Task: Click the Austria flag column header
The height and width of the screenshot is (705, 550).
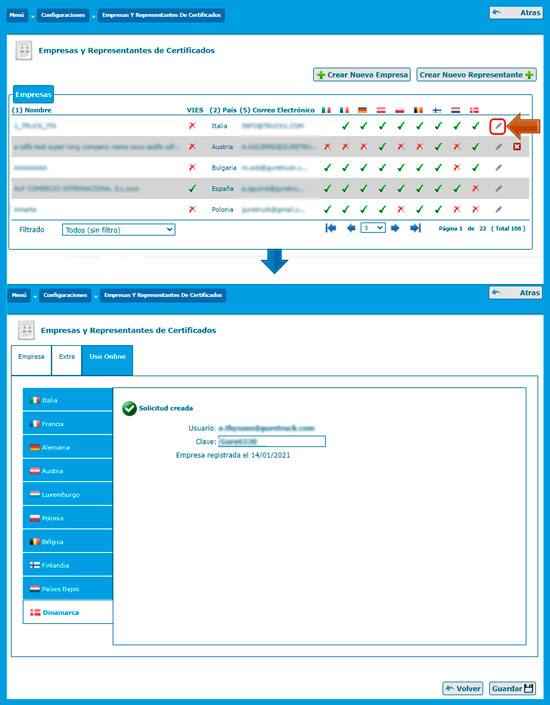Action: click(381, 110)
